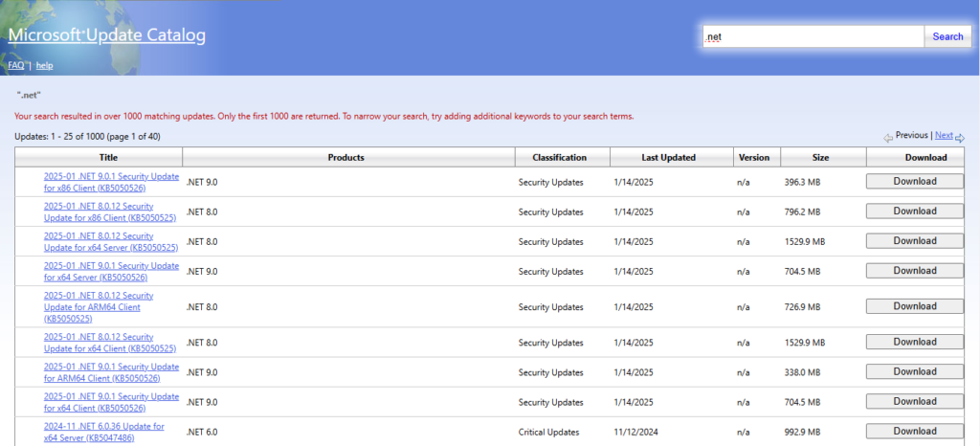Download .NET 8.0.12 x64 Client update
Screen dimensions: 980x446
914,343
